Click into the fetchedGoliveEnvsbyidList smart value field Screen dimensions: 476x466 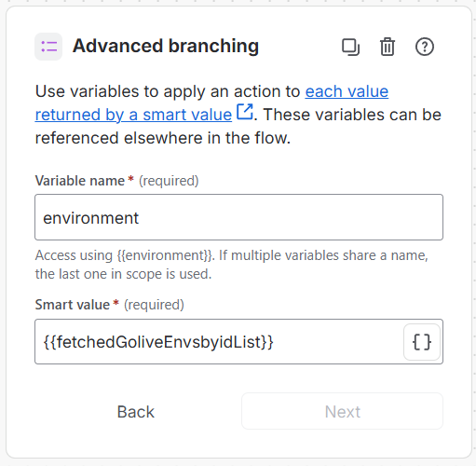[219, 342]
